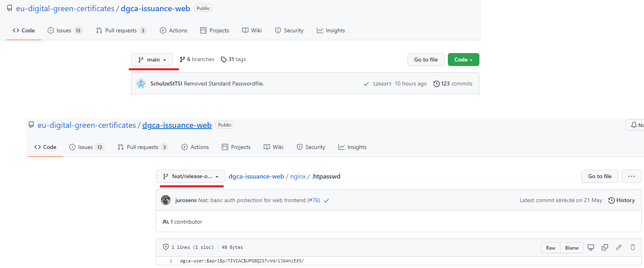Screen dimensions: 644x268
Task: Select the Code tab in the lower header
Action: [x=45, y=147]
